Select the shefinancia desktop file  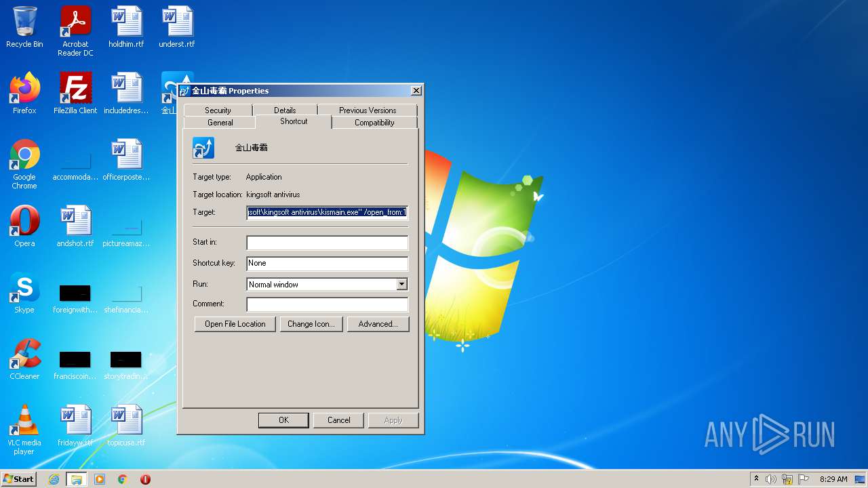126,298
